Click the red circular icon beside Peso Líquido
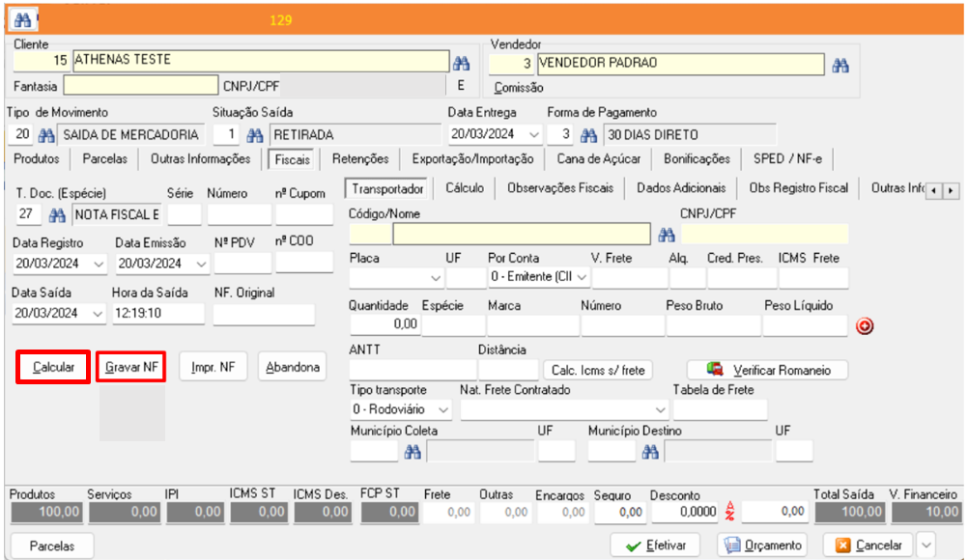Viewport: 968px width, 560px height. coord(866,326)
